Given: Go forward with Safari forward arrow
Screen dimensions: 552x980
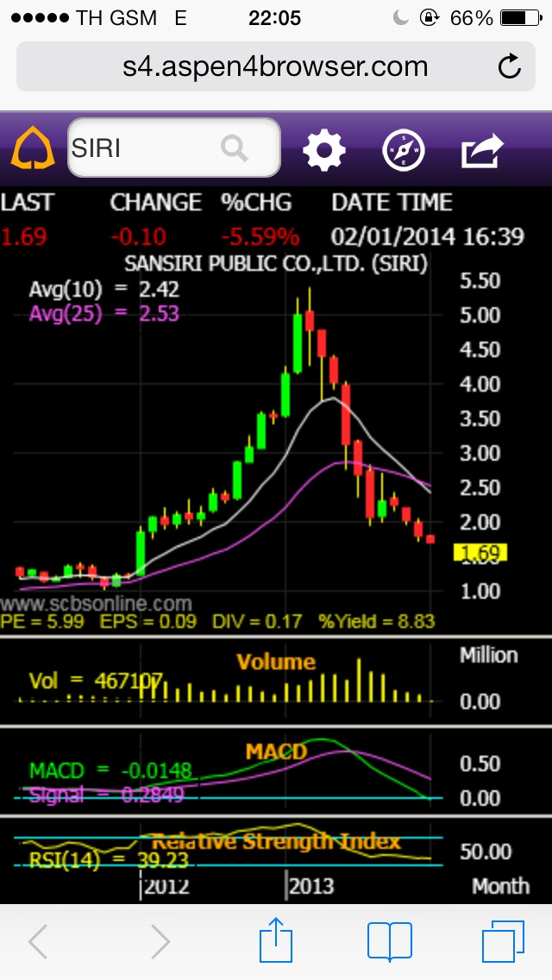Looking at the screenshot, I should click(160, 941).
